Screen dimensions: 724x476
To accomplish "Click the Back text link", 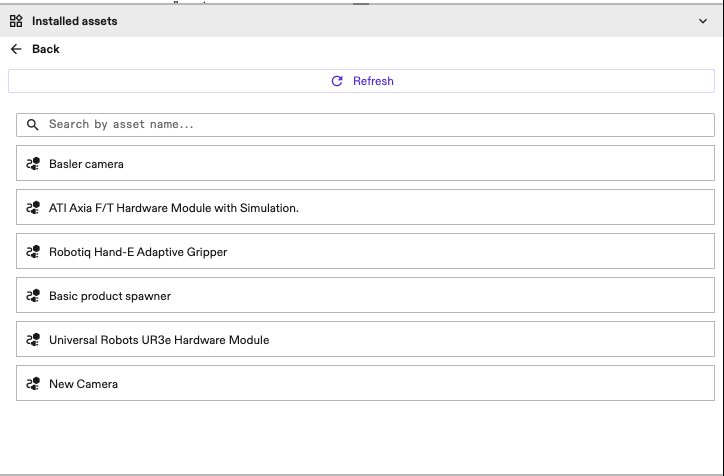I will pyautogui.click(x=46, y=49).
